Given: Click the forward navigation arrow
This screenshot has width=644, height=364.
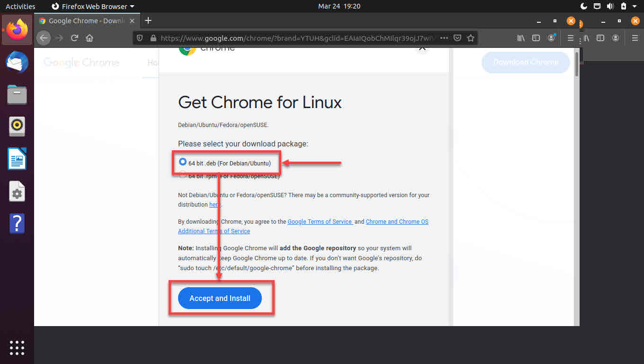Looking at the screenshot, I should point(59,38).
